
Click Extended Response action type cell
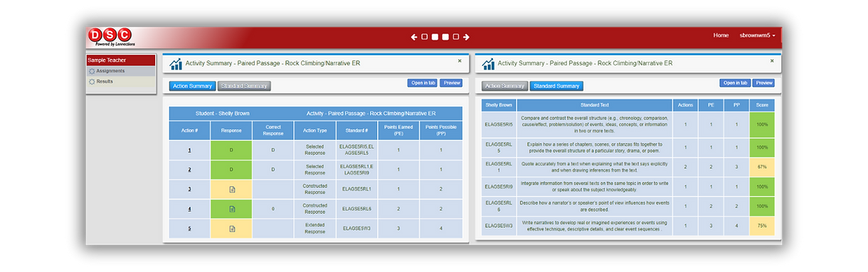pyautogui.click(x=315, y=229)
